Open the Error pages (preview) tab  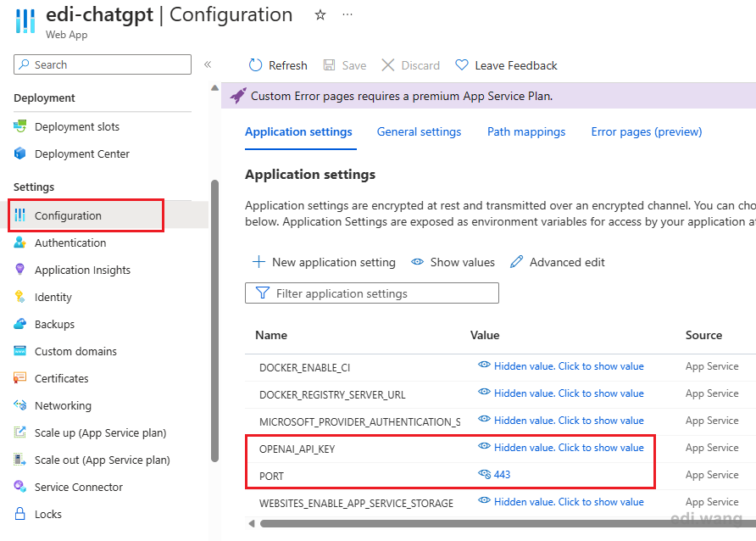pyautogui.click(x=647, y=131)
